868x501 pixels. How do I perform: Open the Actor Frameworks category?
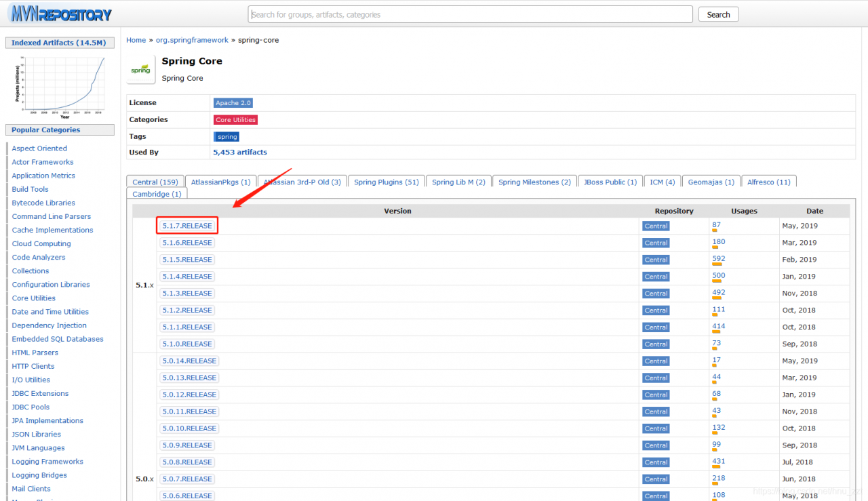pyautogui.click(x=43, y=162)
